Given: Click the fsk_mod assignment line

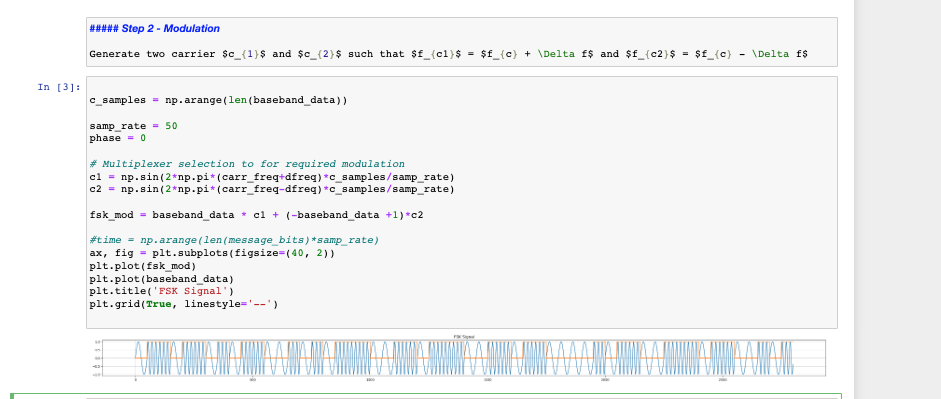Looking at the screenshot, I should pos(256,215).
